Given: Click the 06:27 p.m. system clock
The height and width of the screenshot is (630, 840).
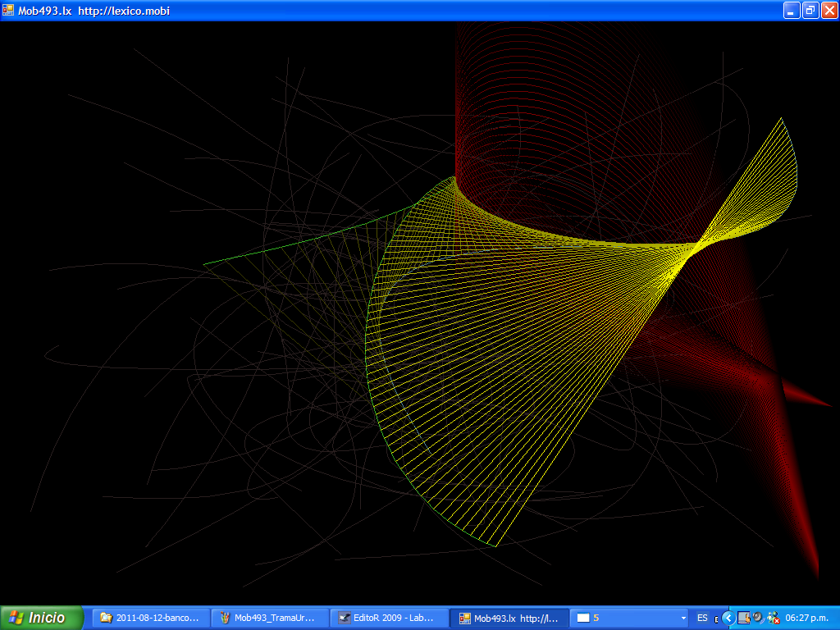Looking at the screenshot, I should [x=806, y=618].
